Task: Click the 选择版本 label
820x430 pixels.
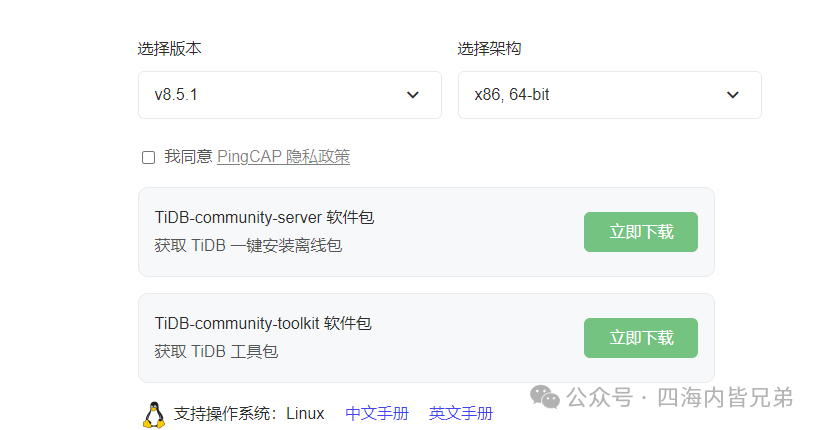Action: pyautogui.click(x=169, y=49)
